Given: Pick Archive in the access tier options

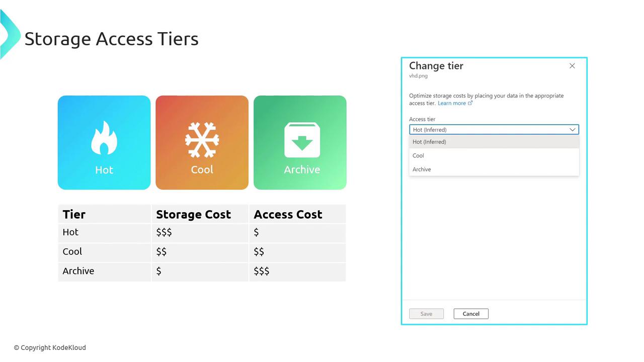Looking at the screenshot, I should [x=422, y=169].
